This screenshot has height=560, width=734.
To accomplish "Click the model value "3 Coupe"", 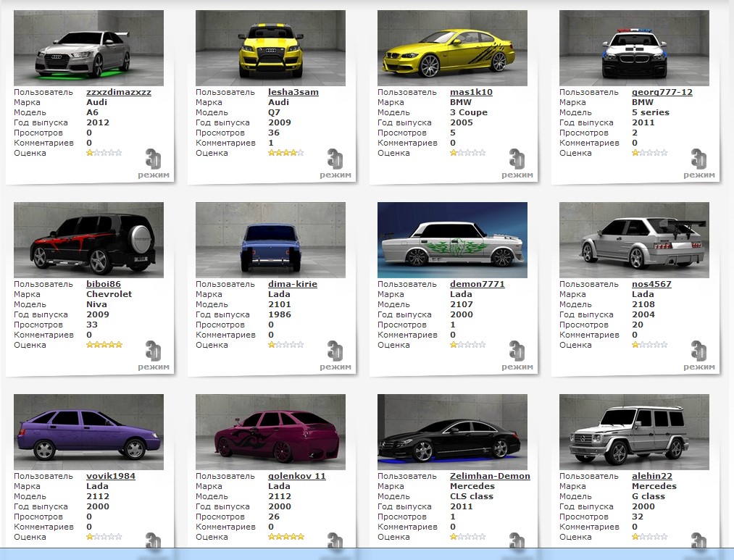I will [x=469, y=112].
